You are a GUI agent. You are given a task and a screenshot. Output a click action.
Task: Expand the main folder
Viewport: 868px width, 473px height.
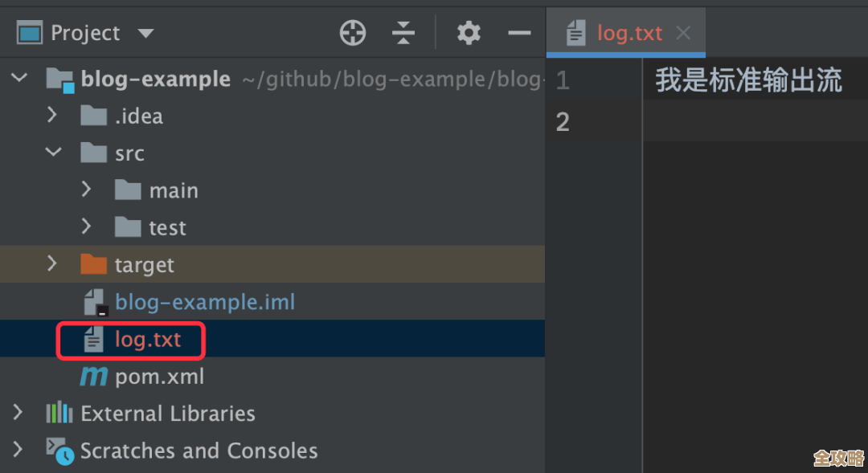click(87, 190)
